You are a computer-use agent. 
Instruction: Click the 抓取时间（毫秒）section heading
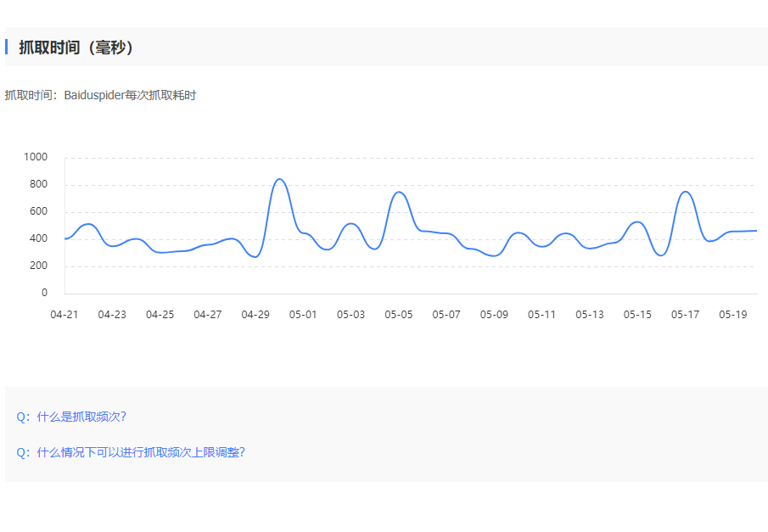76,48
